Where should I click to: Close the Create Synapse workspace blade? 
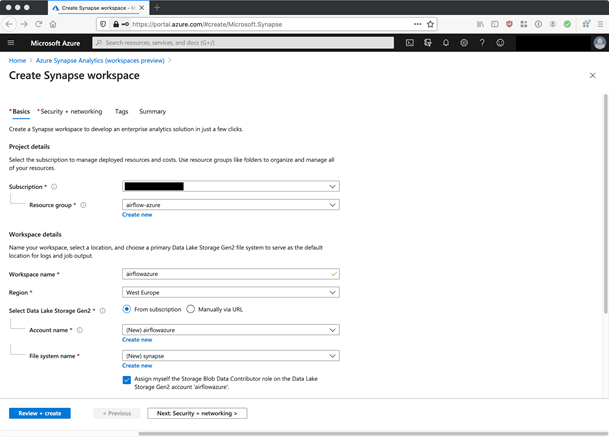click(x=592, y=75)
